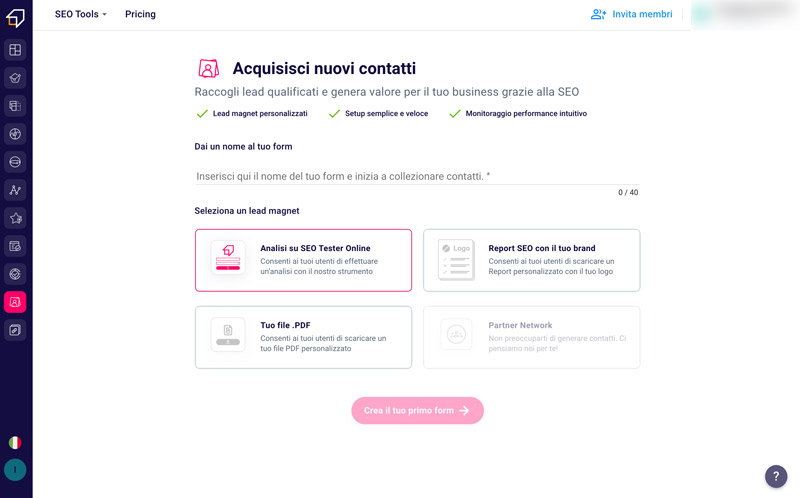Open the blurred account menu at top right
The height and width of the screenshot is (498, 800).
746,14
